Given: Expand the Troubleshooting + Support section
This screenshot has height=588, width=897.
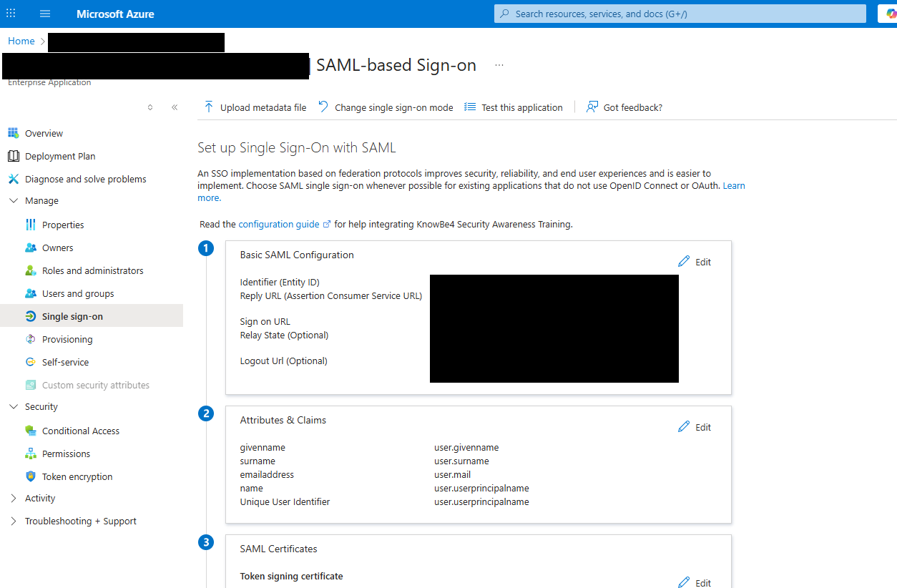Looking at the screenshot, I should (x=13, y=521).
